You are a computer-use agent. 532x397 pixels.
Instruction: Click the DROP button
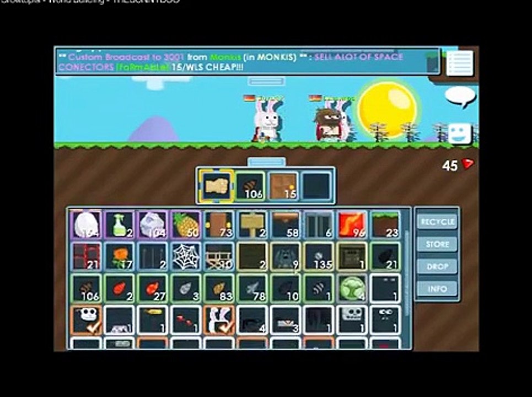coord(437,266)
